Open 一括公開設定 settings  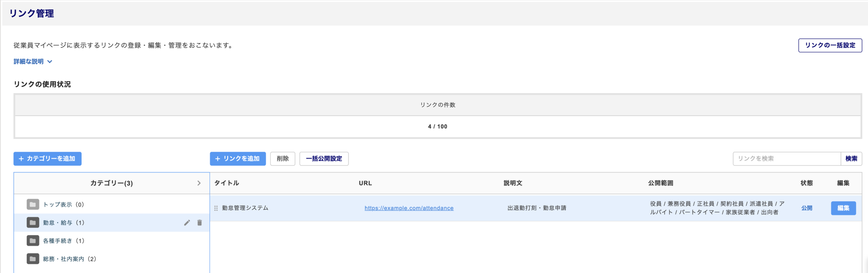click(324, 159)
